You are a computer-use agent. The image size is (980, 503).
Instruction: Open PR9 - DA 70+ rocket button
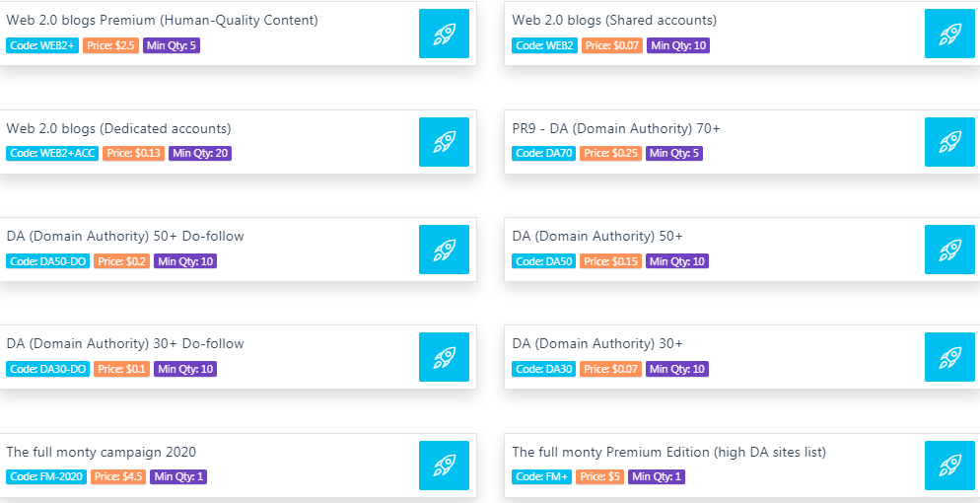tap(949, 142)
